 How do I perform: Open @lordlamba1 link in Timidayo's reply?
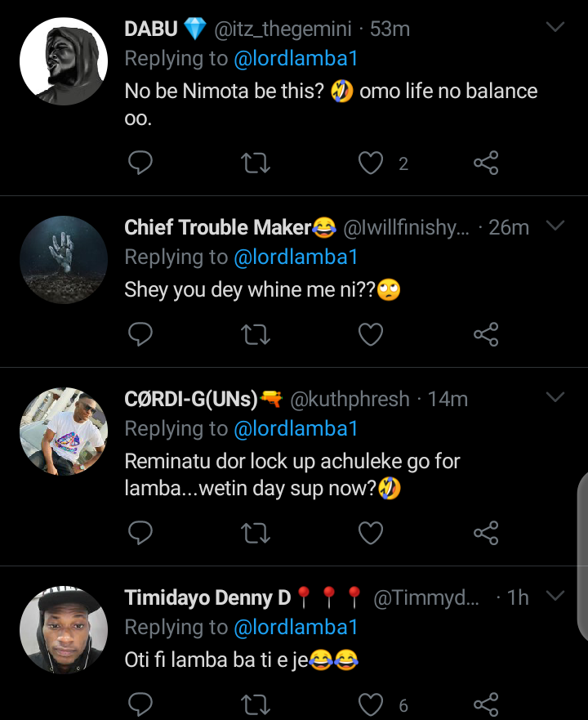coord(296,628)
